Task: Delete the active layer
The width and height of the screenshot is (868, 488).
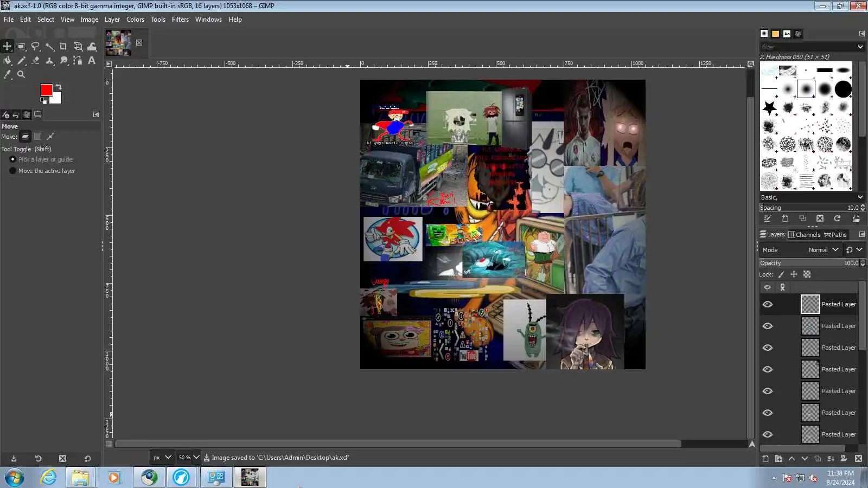Action: pos(858,459)
